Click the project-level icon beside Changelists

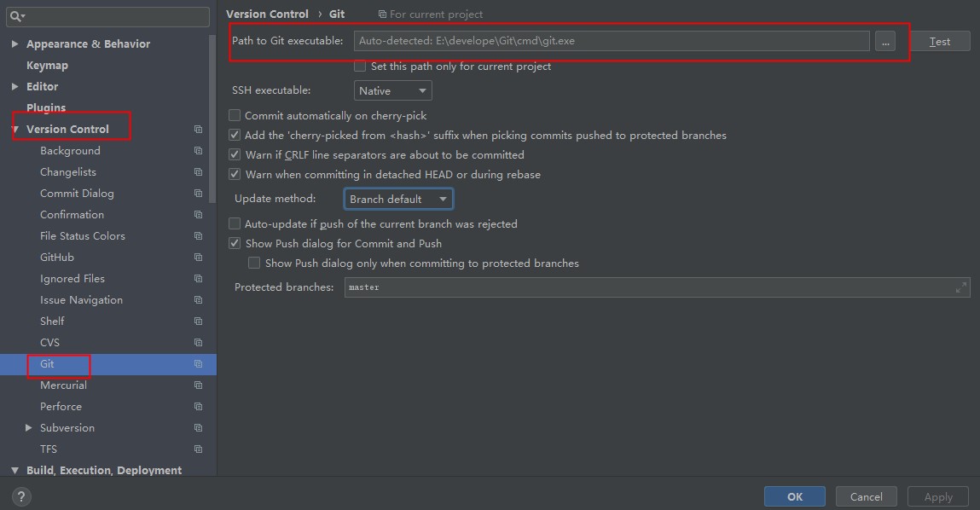pyautogui.click(x=198, y=172)
